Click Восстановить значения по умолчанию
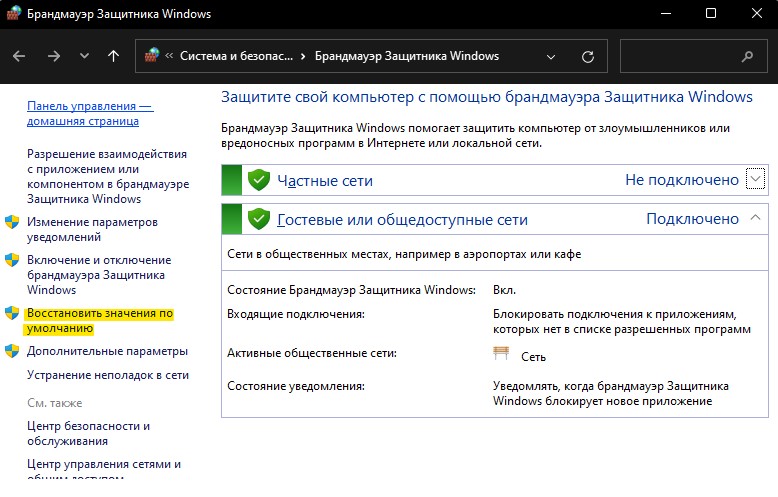The width and height of the screenshot is (778, 497). 98,321
